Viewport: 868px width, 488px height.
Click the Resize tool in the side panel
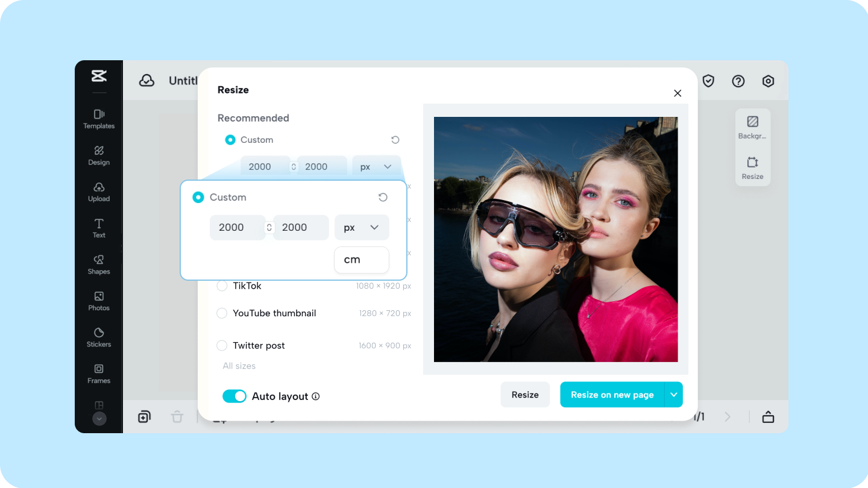752,168
